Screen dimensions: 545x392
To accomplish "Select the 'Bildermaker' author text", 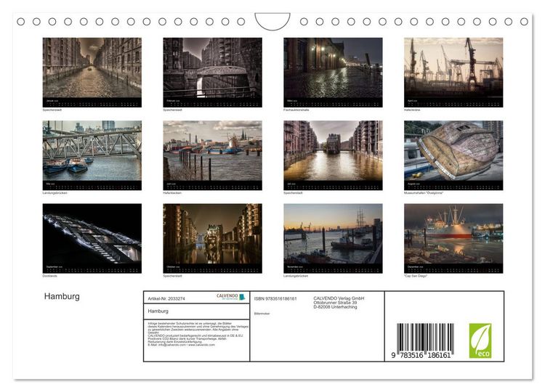I will 262,314.
